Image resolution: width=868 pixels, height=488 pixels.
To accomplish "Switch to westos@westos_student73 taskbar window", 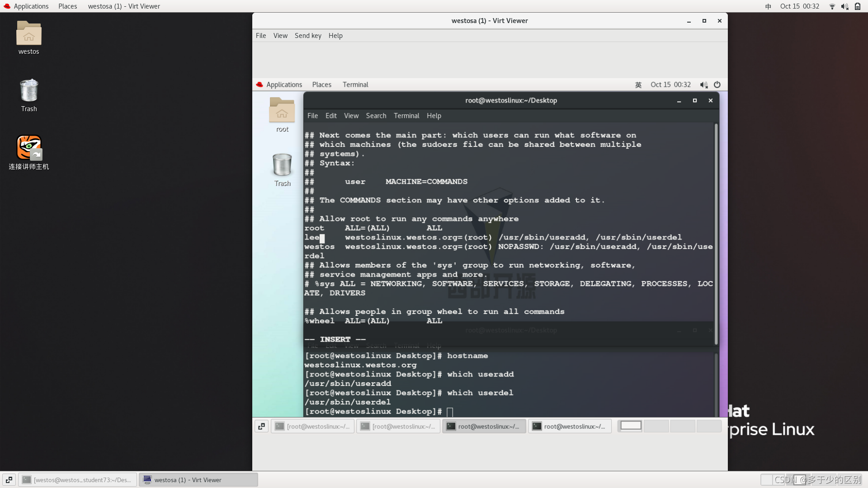I will click(78, 480).
